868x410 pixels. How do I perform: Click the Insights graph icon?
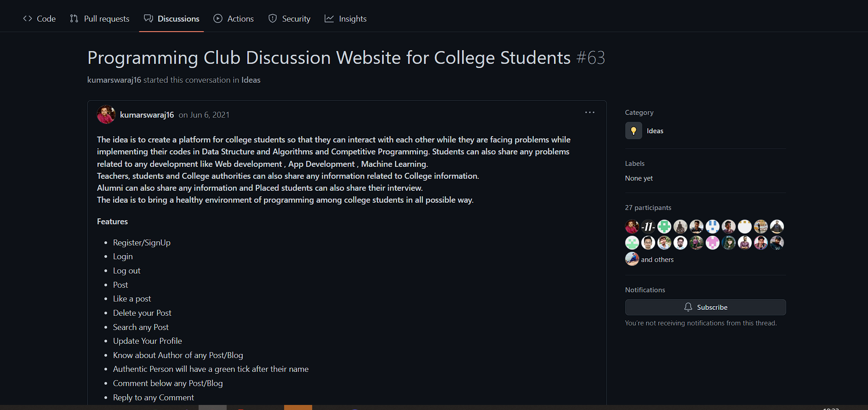point(329,18)
